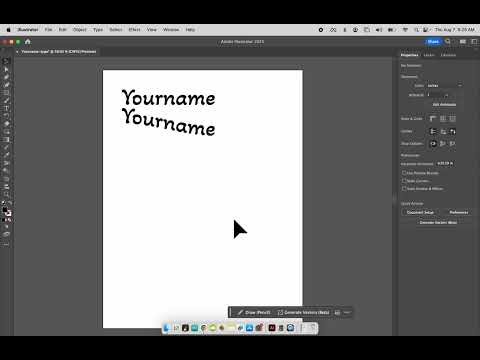Switch to the Layers tab
Viewport: 480px width, 360px height.
tap(429, 55)
